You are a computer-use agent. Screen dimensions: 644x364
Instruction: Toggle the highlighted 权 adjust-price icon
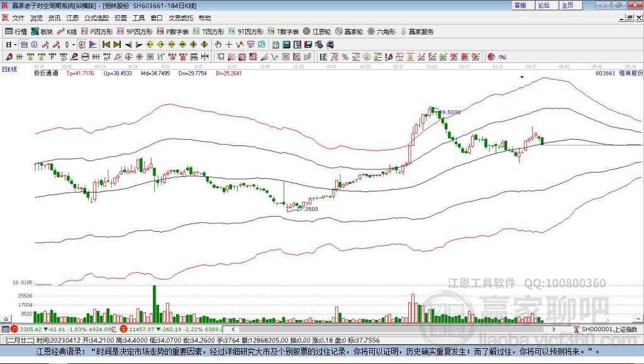(x=82, y=45)
